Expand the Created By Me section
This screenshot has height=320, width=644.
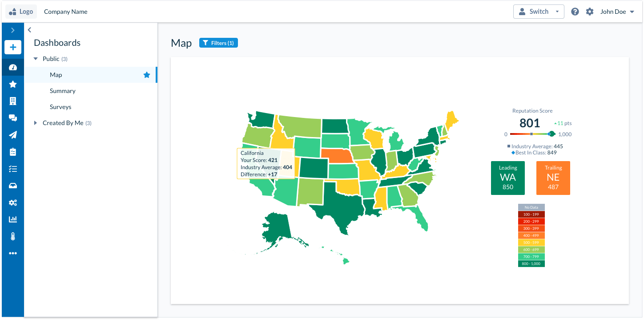[x=36, y=123]
